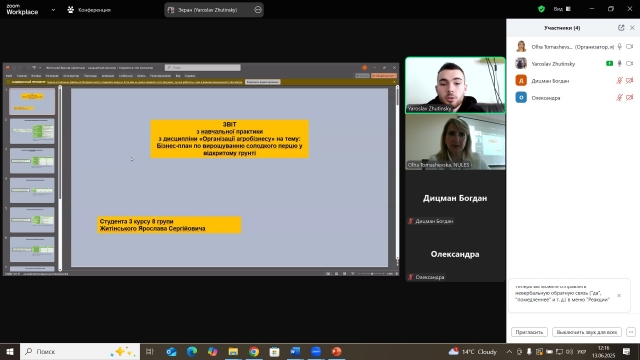Click the slide thumbnail pane scrollbar
Viewport: 640px width, 360px height.
(60, 178)
